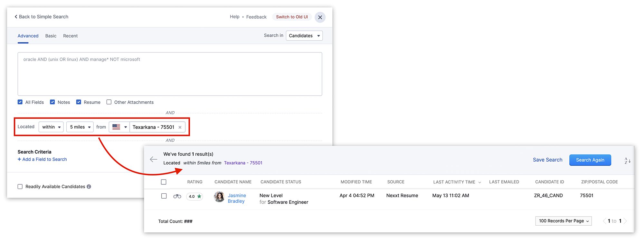Click the search query text box
Image resolution: width=644 pixels, height=242 pixels.
coord(170,74)
